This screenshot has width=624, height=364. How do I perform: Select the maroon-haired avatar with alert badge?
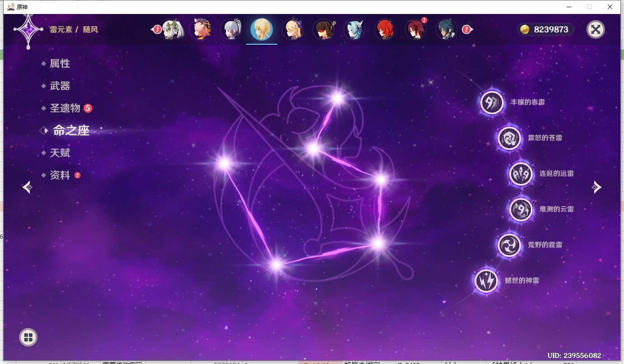(416, 29)
